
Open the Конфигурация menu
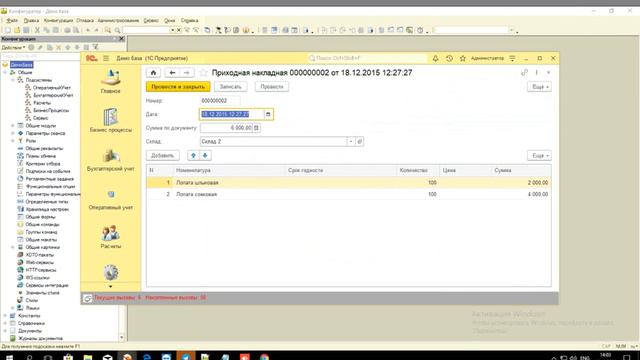58,20
